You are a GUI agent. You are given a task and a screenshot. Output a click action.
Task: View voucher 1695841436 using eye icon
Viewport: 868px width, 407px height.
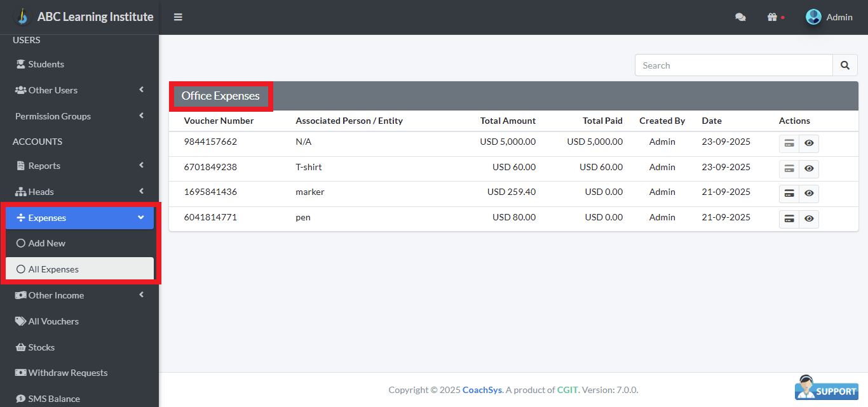click(809, 194)
